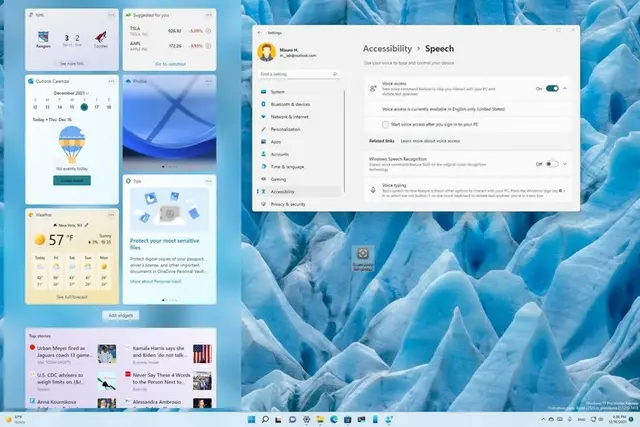Click the Voice typing microphone icon
This screenshot has width=640, height=427.
point(373,190)
